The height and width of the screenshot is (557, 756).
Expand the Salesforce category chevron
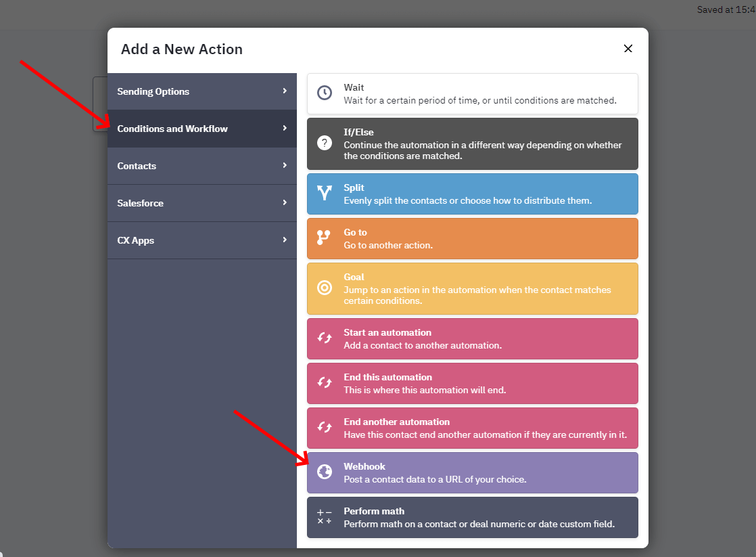tap(285, 203)
